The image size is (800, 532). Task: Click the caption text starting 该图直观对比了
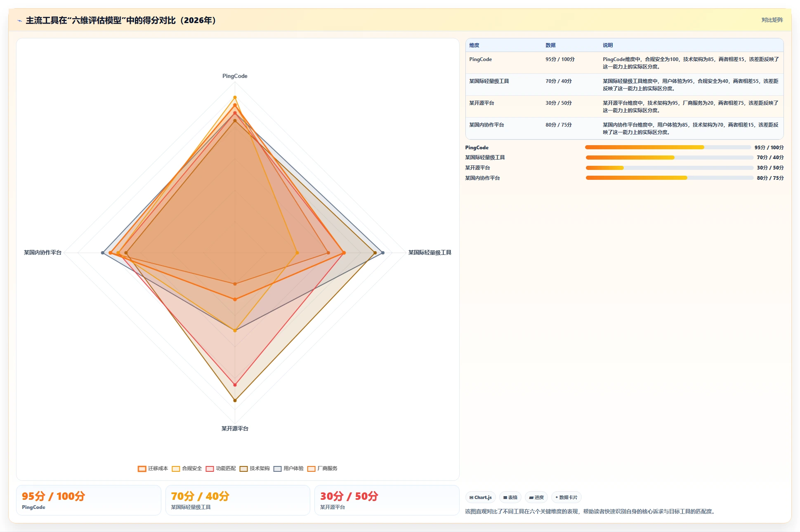[x=591, y=511]
